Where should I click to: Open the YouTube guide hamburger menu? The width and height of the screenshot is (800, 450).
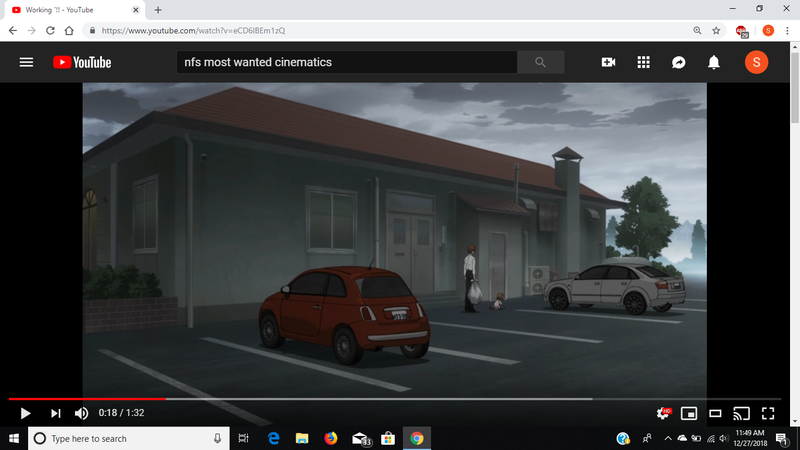coord(26,62)
